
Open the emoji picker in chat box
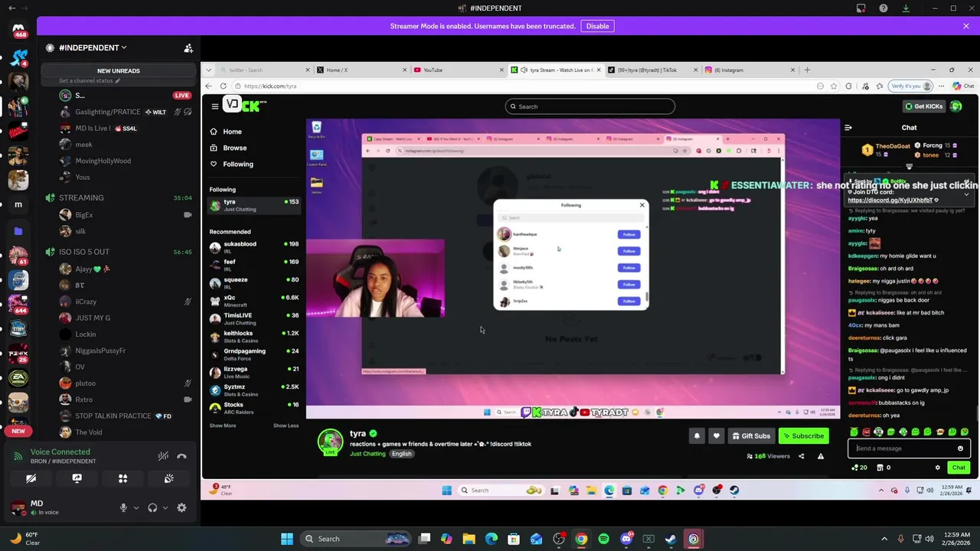(x=960, y=448)
